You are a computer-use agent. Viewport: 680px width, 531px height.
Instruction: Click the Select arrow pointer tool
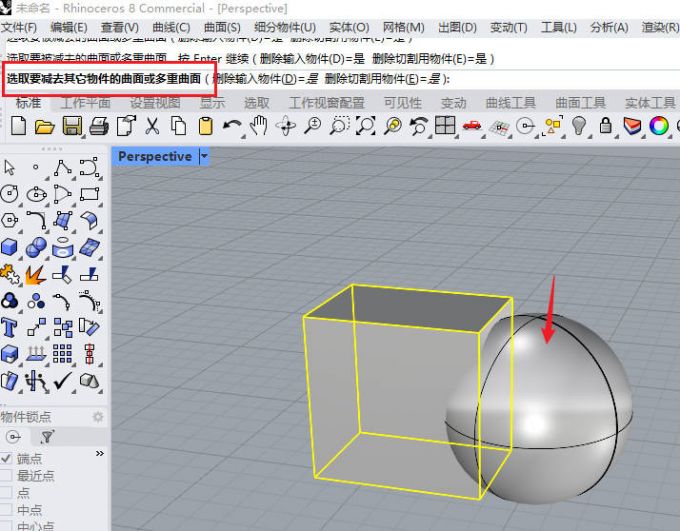pyautogui.click(x=9, y=167)
